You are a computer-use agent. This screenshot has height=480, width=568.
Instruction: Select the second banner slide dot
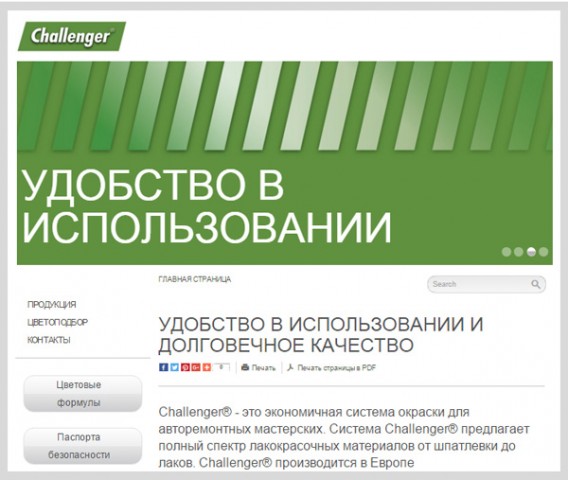[x=519, y=252]
